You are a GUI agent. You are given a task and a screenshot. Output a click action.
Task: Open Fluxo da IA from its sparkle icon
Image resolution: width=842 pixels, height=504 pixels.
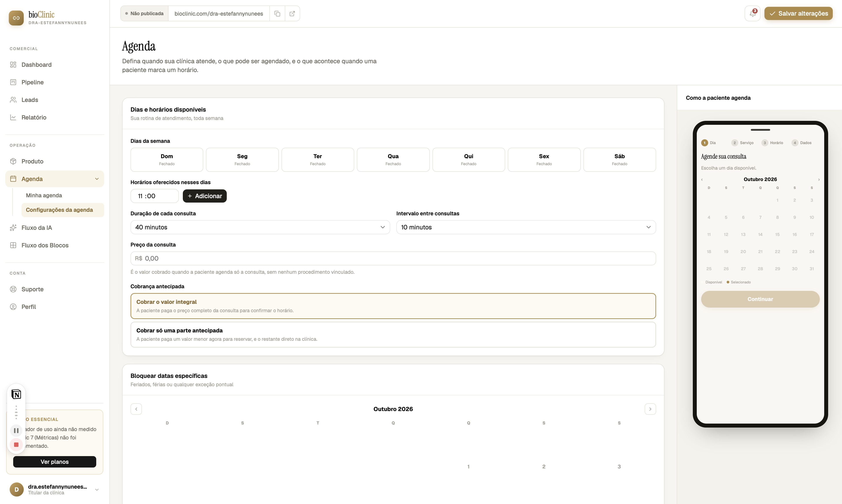pos(13,228)
